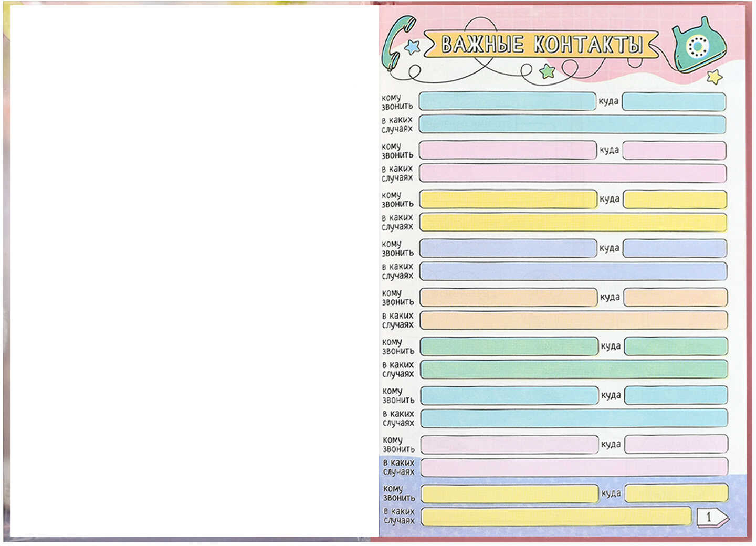Click the green star under the title banner
Screen dimensions: 756x546
547,71
